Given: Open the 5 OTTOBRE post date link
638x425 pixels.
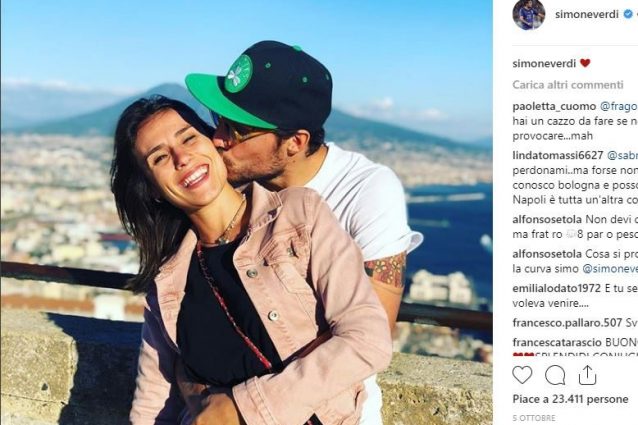Looking at the screenshot, I should (534, 418).
